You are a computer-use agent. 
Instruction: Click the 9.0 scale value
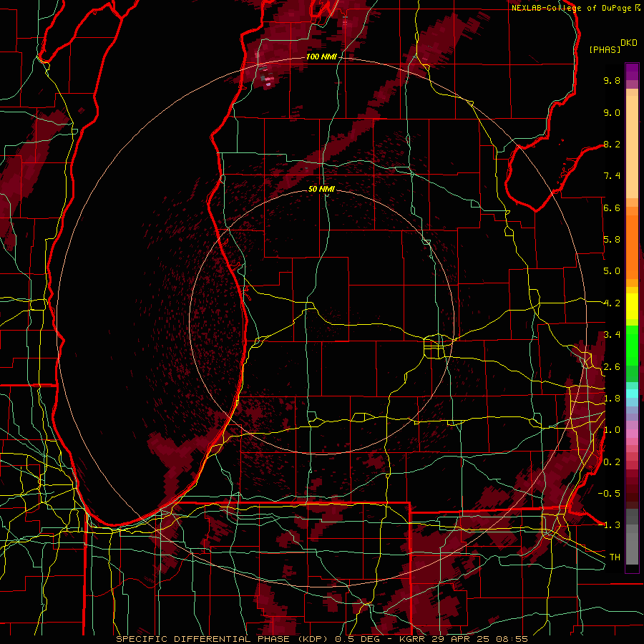tap(612, 112)
